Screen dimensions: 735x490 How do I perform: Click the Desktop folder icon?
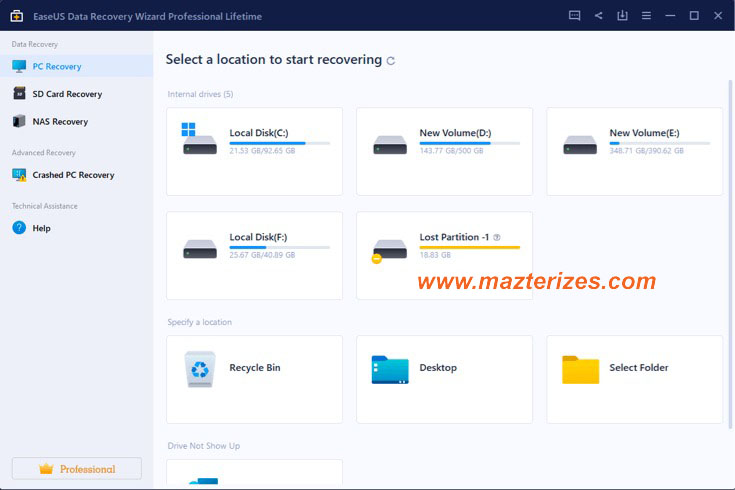pyautogui.click(x=390, y=369)
